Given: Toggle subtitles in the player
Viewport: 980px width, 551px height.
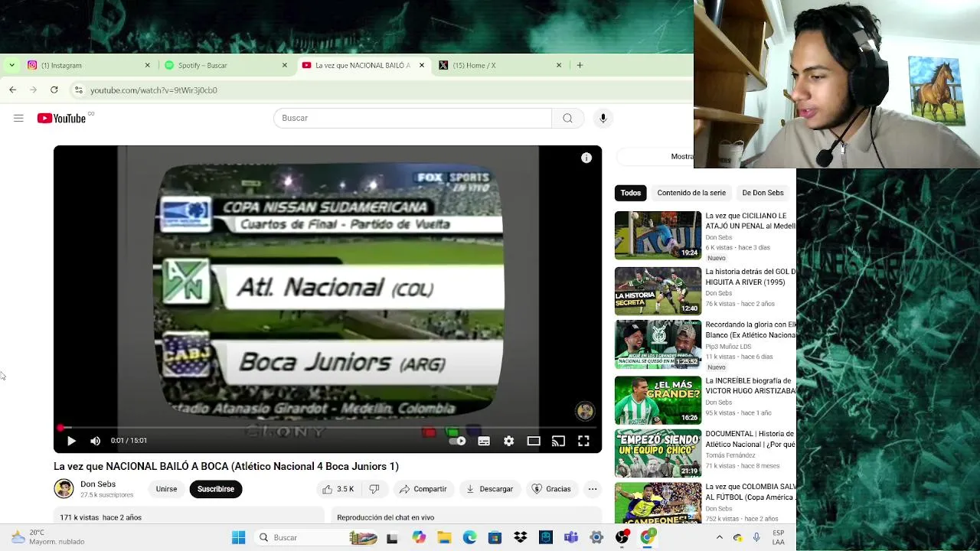Looking at the screenshot, I should point(484,441).
